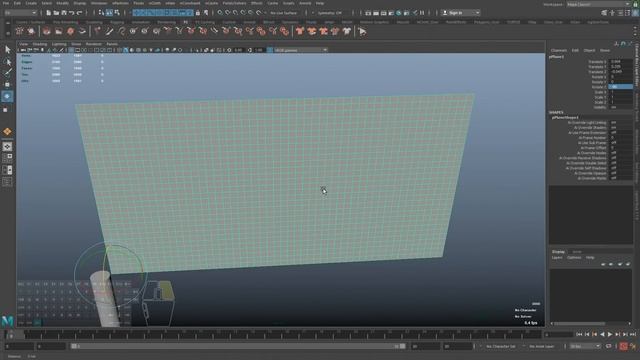Activate the highlighted Rotate tool
Viewport: 640px width, 360px height.
[x=7, y=96]
